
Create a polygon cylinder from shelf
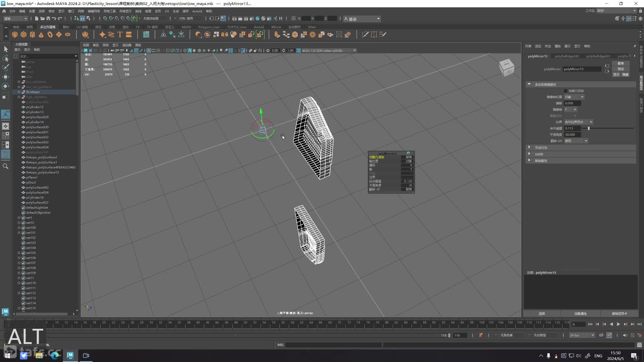pyautogui.click(x=32, y=35)
